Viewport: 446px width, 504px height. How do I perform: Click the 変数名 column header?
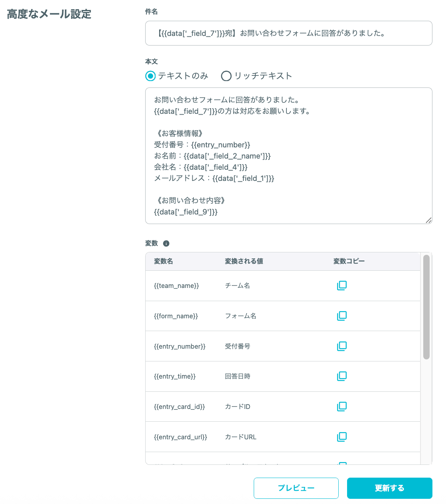164,261
